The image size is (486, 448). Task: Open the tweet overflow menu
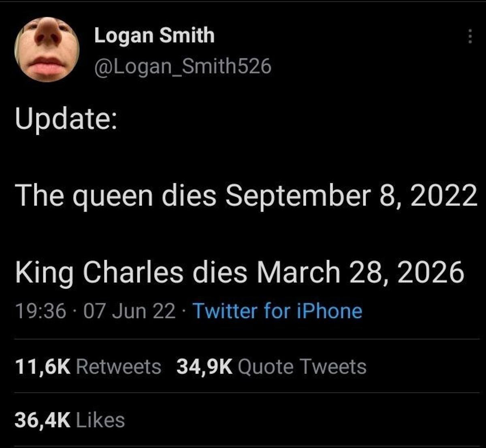tap(470, 36)
